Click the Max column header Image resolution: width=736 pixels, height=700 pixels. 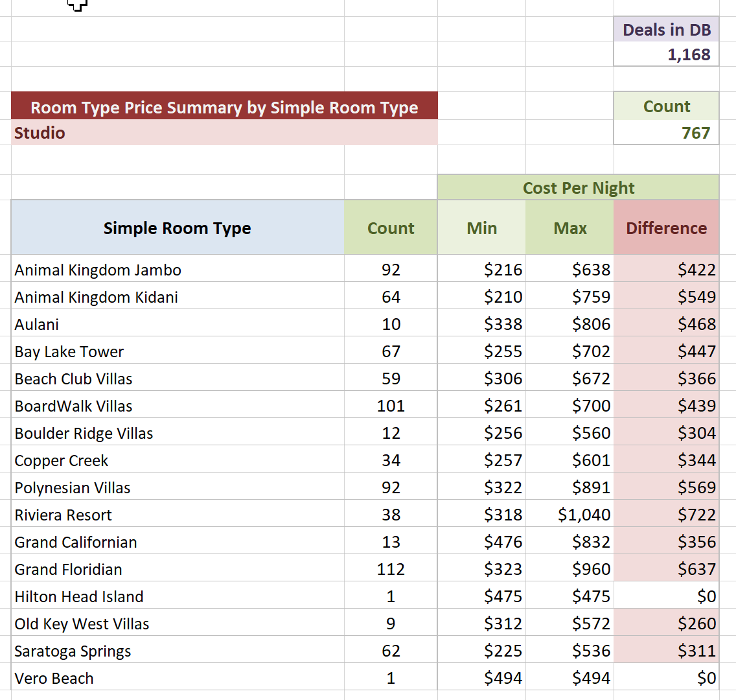[x=570, y=228]
